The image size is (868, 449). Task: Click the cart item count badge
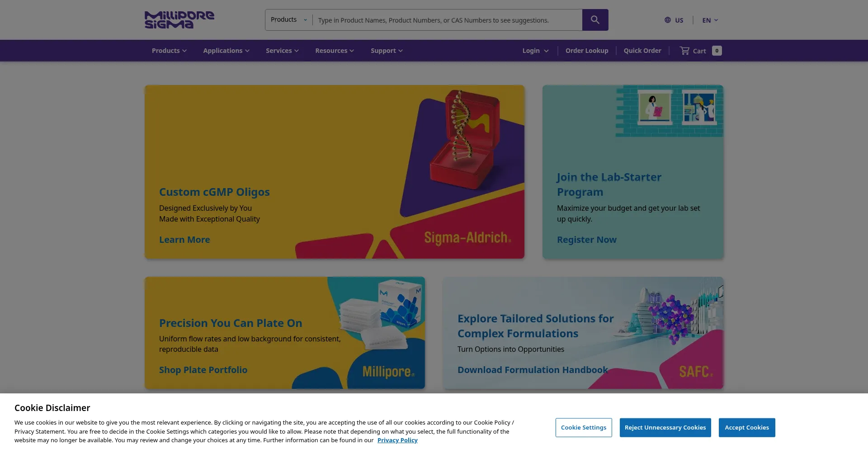coord(717,51)
